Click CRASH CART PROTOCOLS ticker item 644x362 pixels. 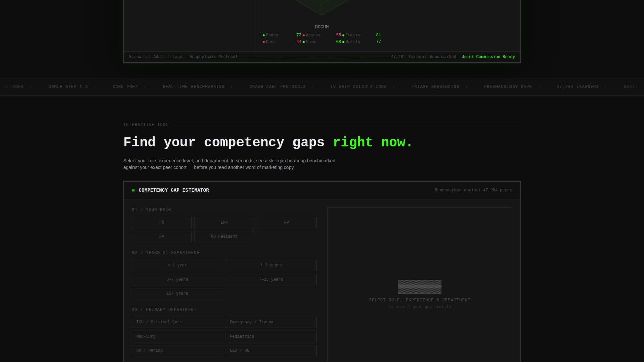point(277,87)
